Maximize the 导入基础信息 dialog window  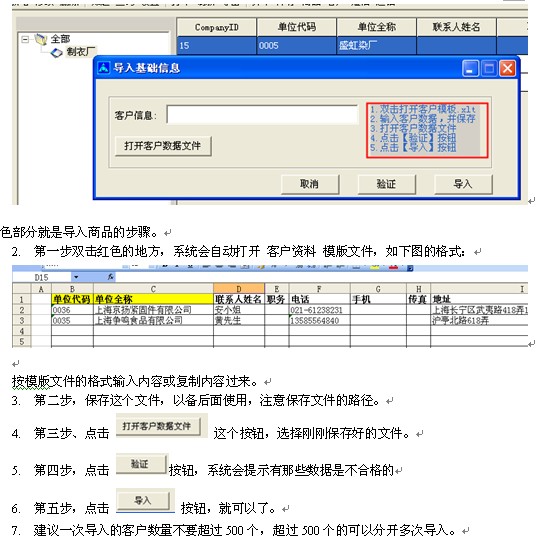click(x=489, y=68)
